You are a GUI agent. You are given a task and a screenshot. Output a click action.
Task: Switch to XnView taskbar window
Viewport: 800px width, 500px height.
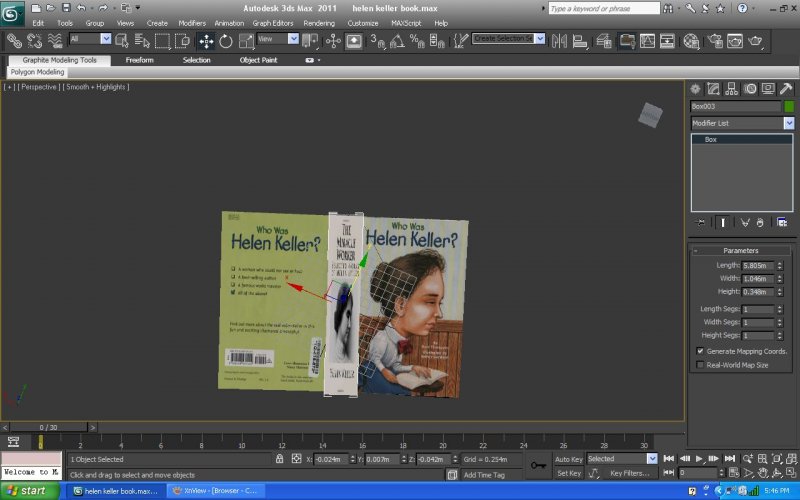(x=216, y=491)
